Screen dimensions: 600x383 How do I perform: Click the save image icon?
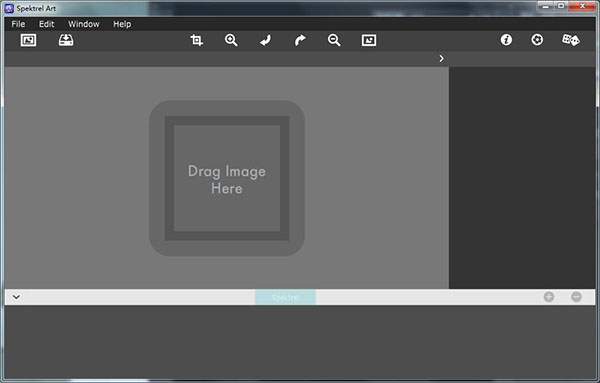point(66,40)
